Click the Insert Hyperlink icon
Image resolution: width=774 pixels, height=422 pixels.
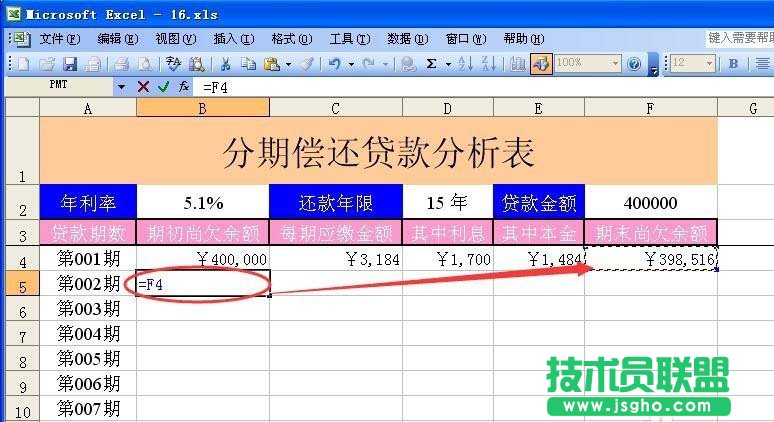pos(408,64)
